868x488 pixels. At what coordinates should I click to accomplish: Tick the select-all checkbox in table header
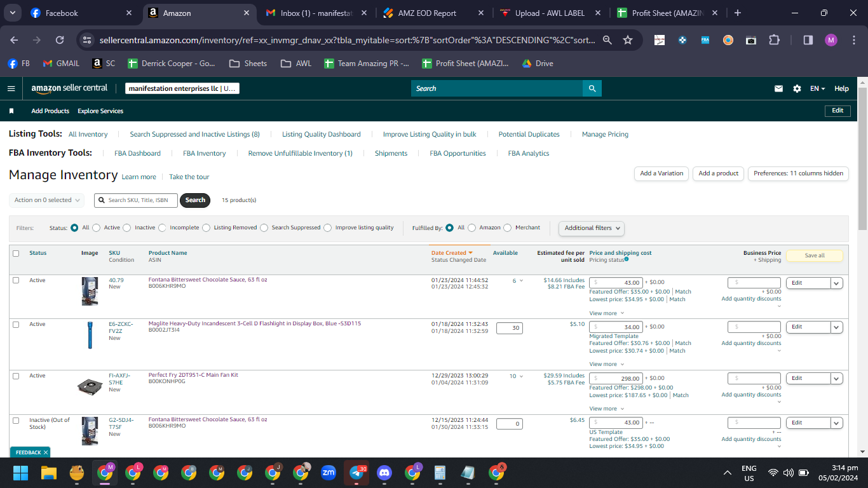(x=16, y=254)
